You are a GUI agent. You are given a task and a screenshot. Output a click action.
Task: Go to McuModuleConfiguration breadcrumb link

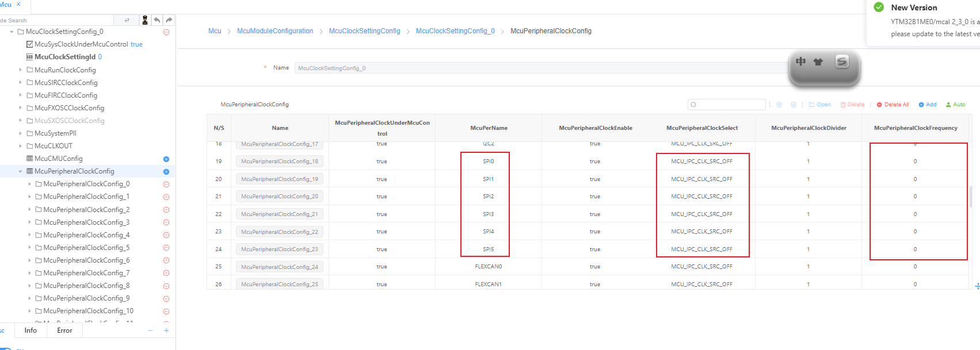click(275, 31)
